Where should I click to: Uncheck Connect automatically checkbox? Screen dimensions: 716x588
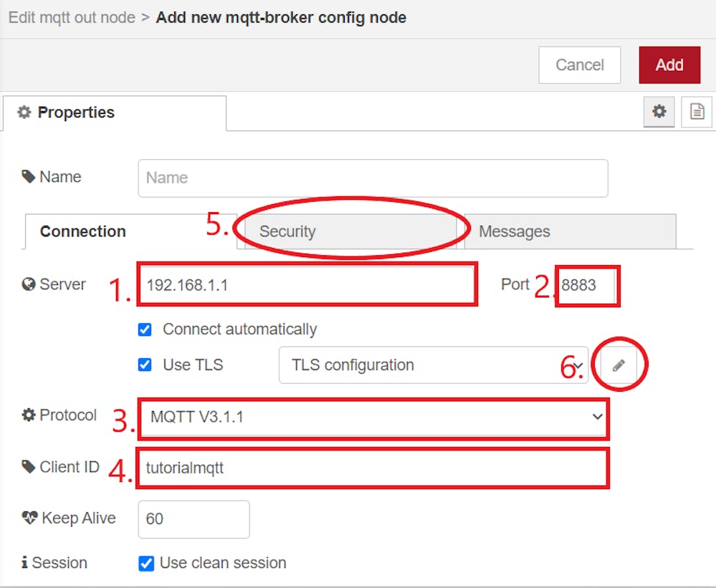(145, 329)
